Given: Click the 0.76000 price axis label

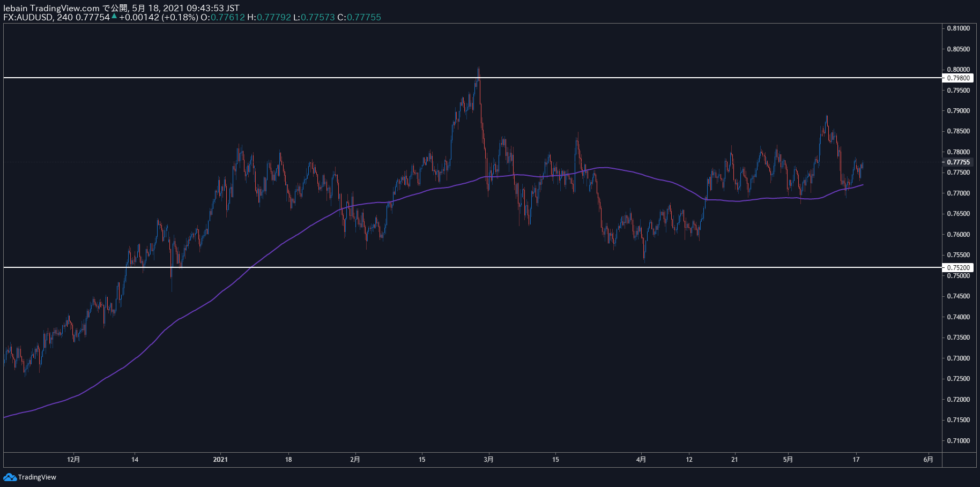Looking at the screenshot, I should click(959, 235).
